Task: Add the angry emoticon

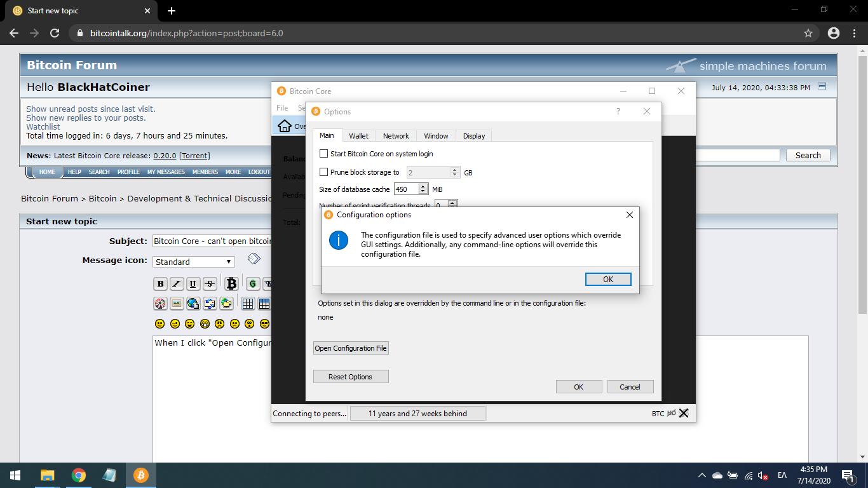Action: pyautogui.click(x=220, y=324)
